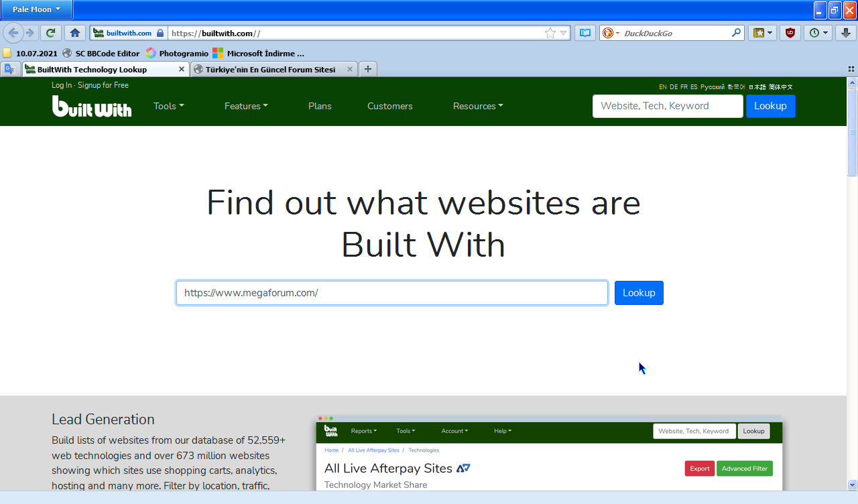Click the scrollbar up arrow
This screenshot has width=858, height=504.
pos(853,82)
